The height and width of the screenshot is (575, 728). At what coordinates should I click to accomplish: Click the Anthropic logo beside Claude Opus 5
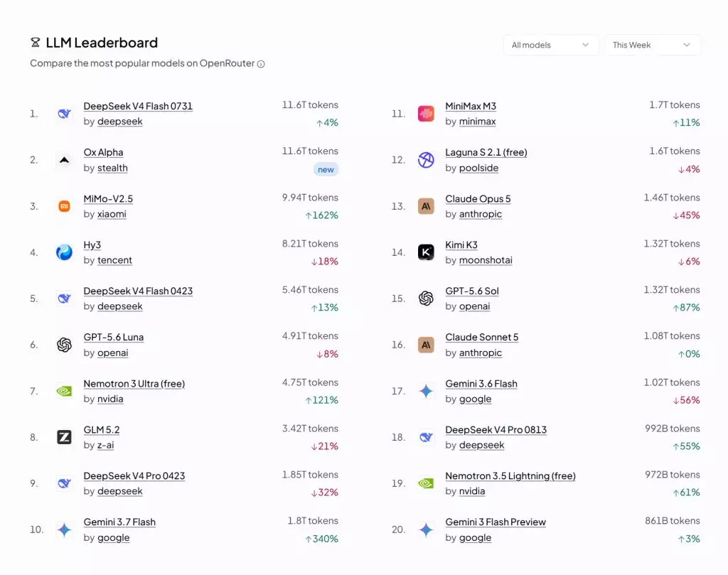coord(426,206)
